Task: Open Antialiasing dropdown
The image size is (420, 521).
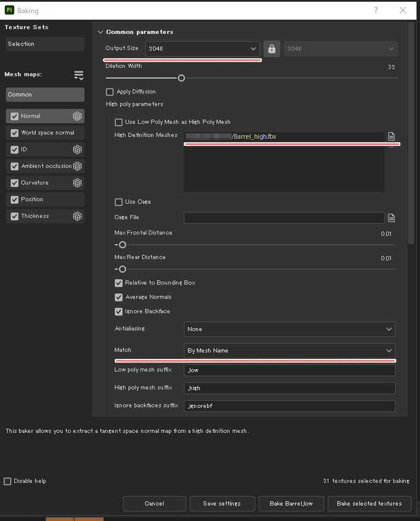Action: [289, 329]
